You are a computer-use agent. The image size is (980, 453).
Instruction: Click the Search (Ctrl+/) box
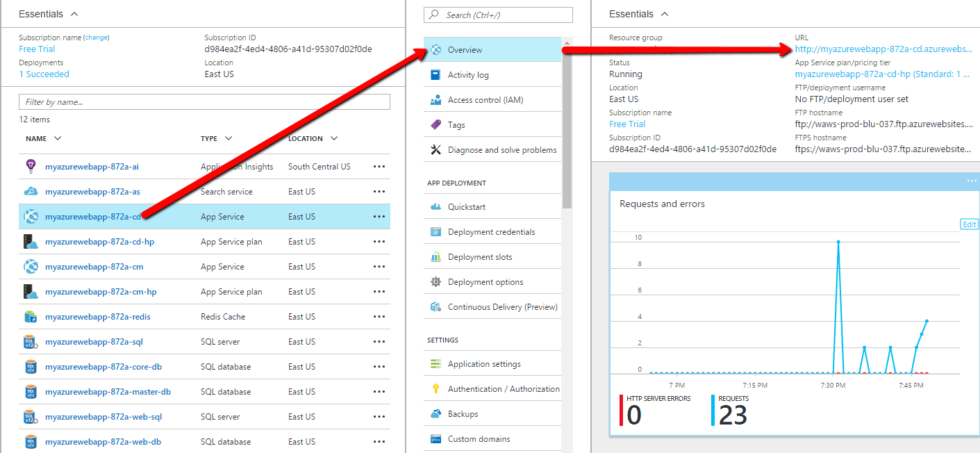pyautogui.click(x=498, y=15)
